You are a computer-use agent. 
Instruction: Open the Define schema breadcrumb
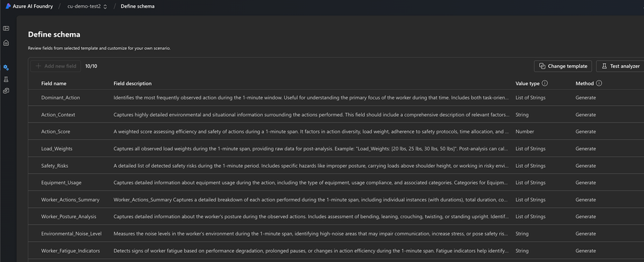pos(137,6)
